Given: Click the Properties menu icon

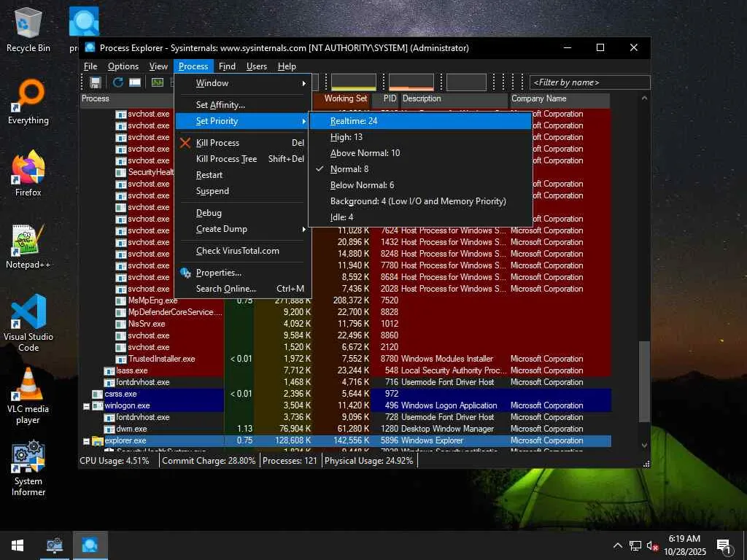Looking at the screenshot, I should pos(185,273).
